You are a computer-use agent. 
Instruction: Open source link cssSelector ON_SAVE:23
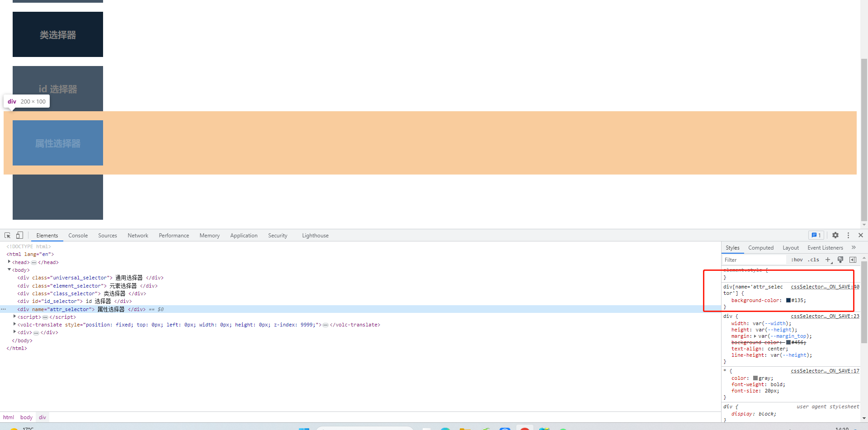click(825, 316)
